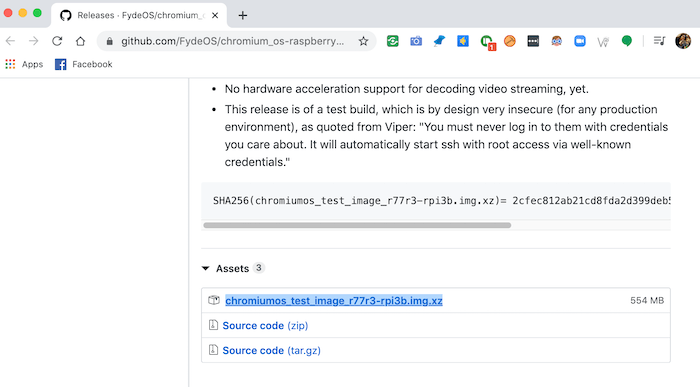Viewport: 700px width, 387px height.
Task: Open the Chrome user profile avatar
Action: pos(683,41)
